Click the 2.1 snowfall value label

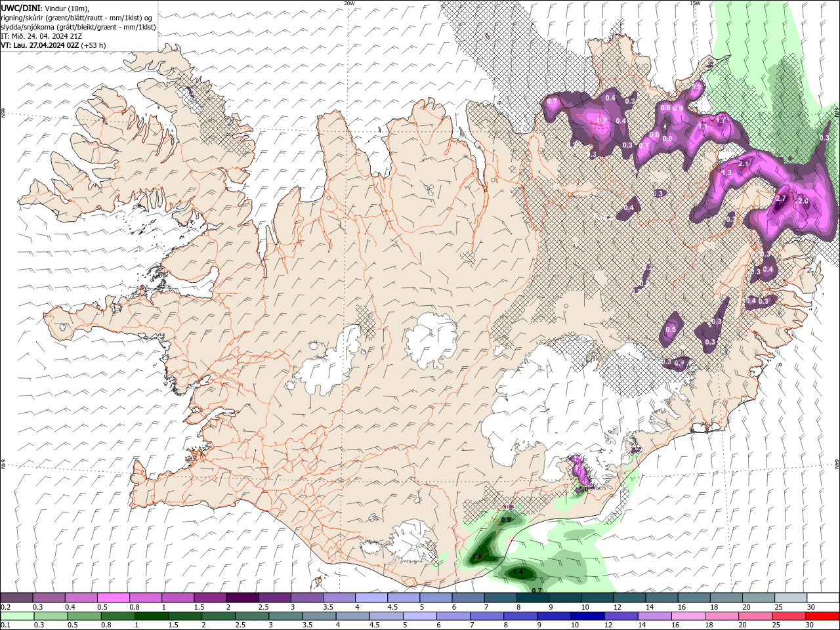click(744, 163)
